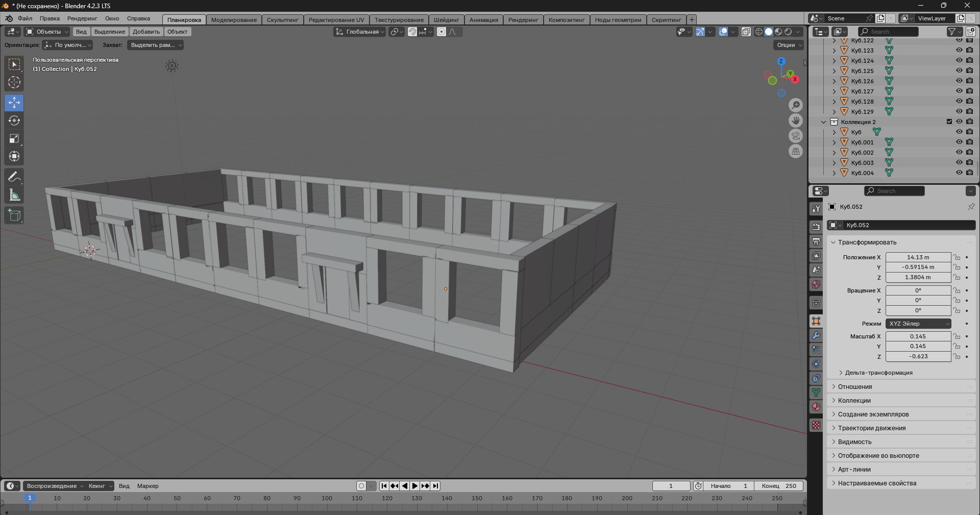Collapse the Коллекция 2 tree item
Viewport: 980px width, 515px height.
pos(823,122)
